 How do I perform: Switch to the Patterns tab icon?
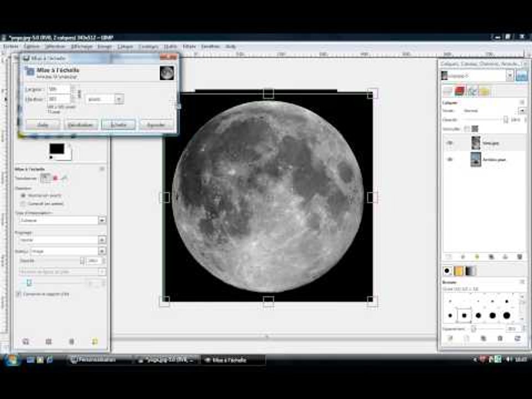click(459, 270)
